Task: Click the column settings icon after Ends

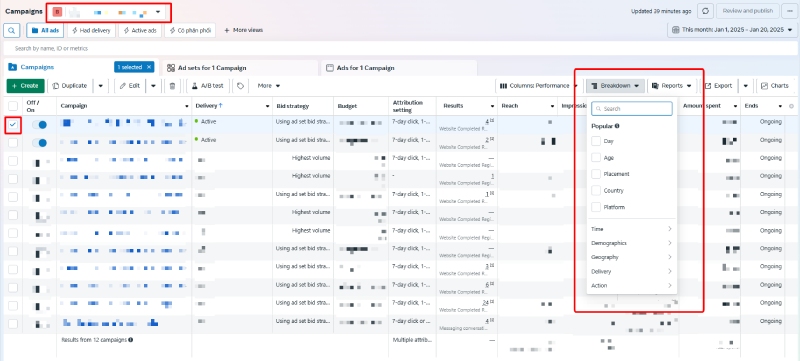Action: (x=791, y=106)
